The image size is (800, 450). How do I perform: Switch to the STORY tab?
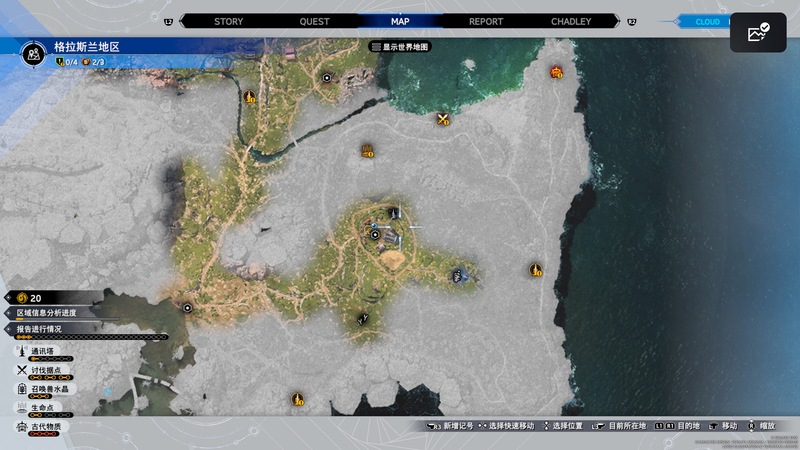228,21
